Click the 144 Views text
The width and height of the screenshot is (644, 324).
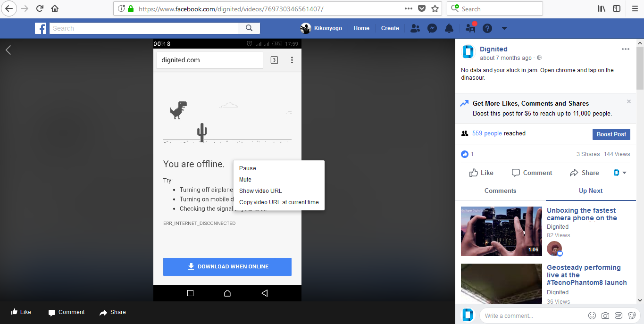click(x=617, y=154)
